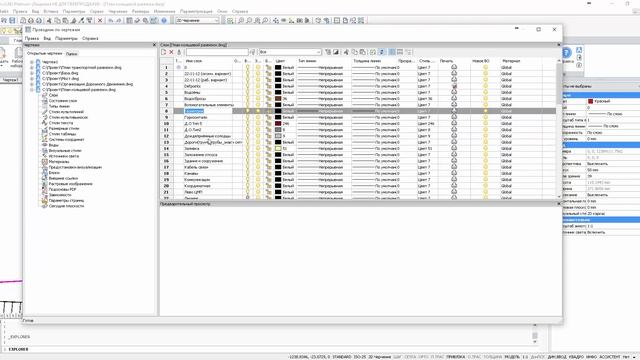Image resolution: width=640 pixels, height=360 pixels.
Task: Open Параметры страниц in the tree
Action: click(67, 200)
